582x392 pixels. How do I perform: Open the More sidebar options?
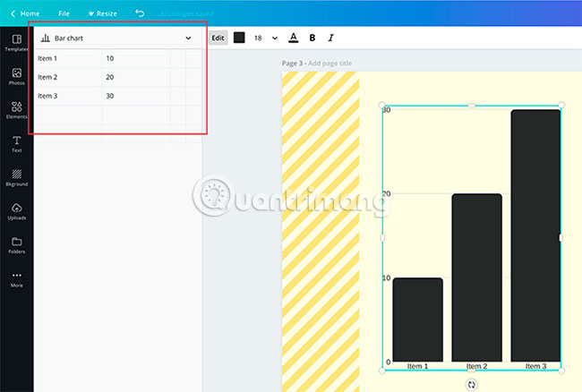tap(17, 279)
